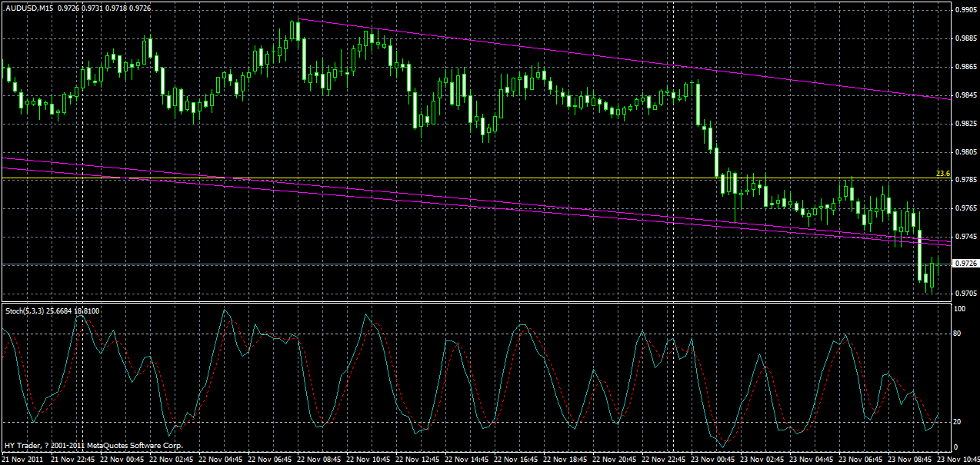Pick the 22 Nov 22:45 time label

pyautogui.click(x=664, y=459)
